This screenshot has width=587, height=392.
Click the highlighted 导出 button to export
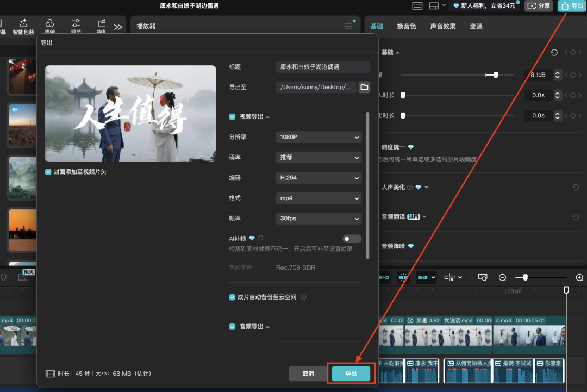(x=351, y=374)
